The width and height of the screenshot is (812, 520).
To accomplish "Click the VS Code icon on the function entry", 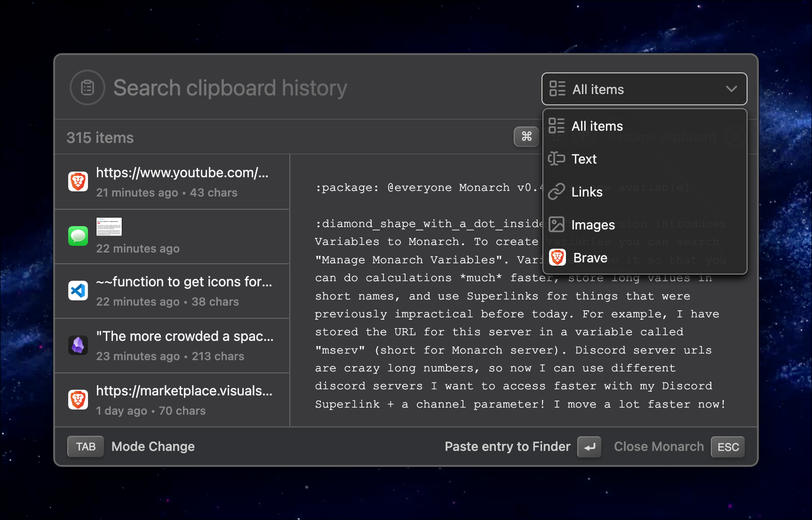I will click(78, 291).
